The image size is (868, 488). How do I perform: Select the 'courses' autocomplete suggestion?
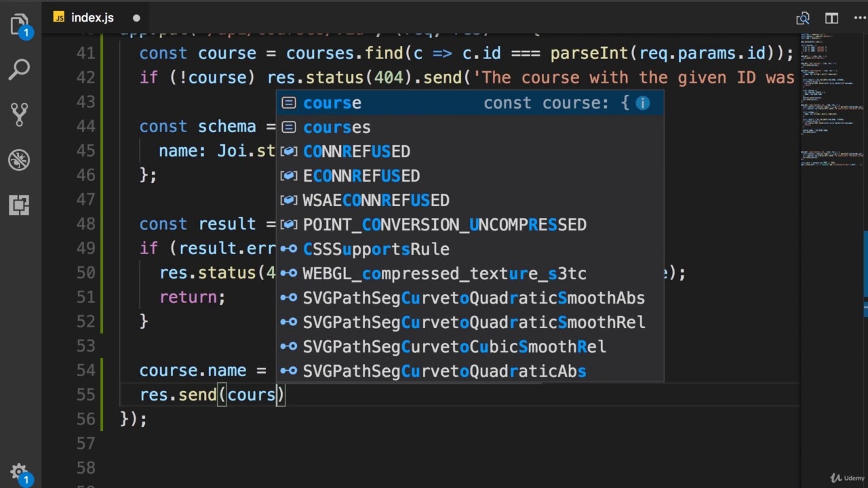pyautogui.click(x=470, y=127)
